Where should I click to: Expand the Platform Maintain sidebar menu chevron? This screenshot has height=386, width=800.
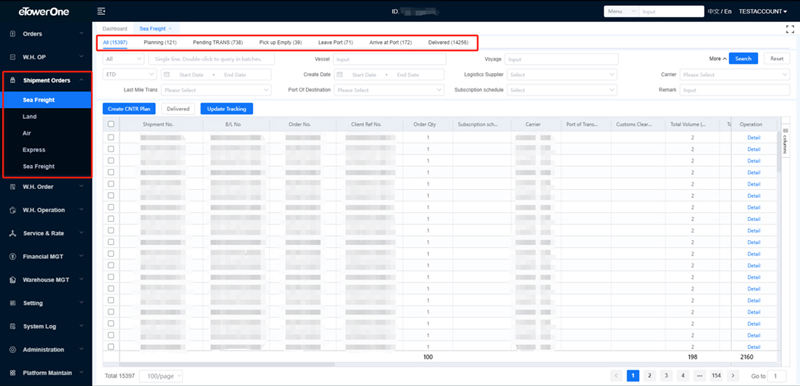pyautogui.click(x=82, y=373)
